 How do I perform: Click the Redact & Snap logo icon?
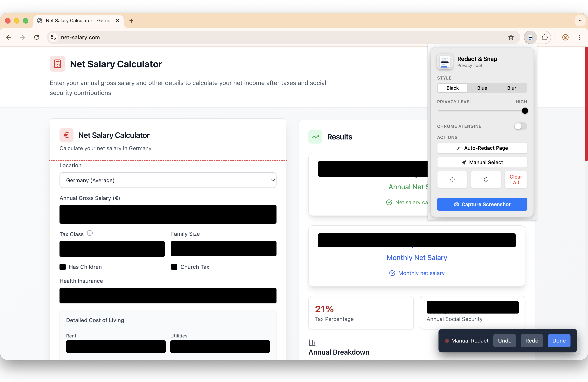(445, 61)
